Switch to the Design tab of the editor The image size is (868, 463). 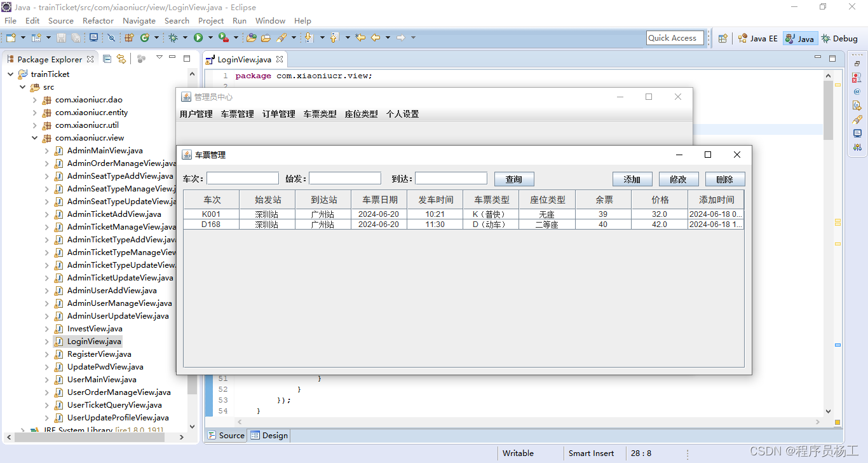[269, 435]
